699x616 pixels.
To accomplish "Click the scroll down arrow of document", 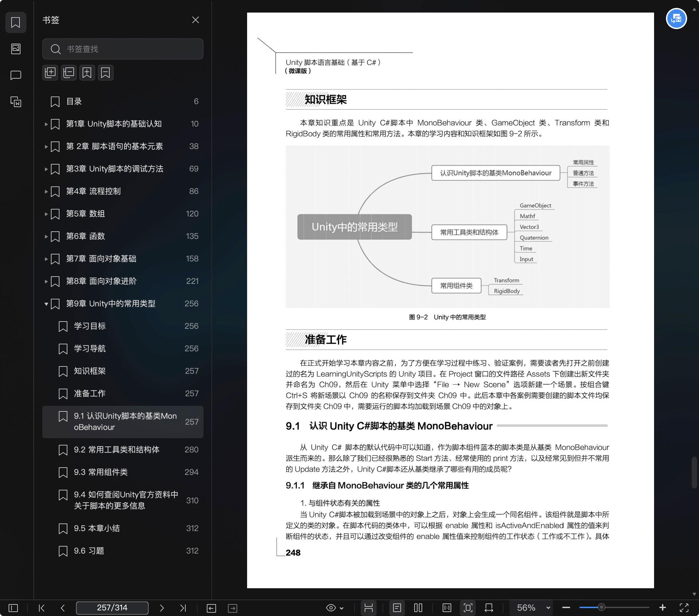I will [694, 594].
